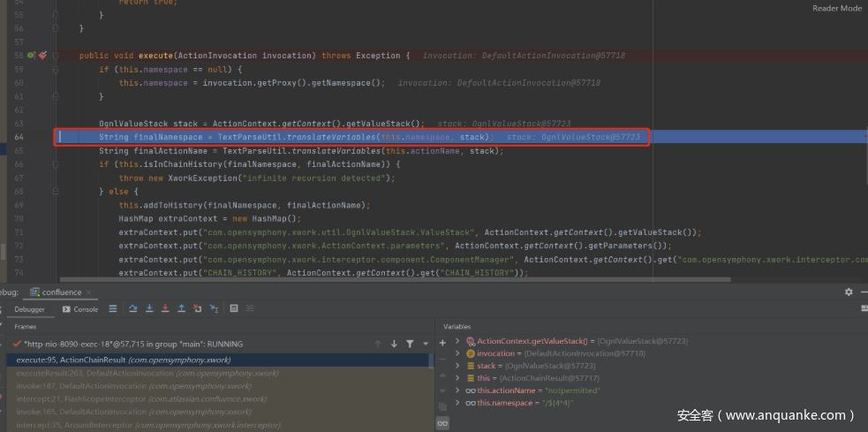
Task: Open the thread selector dropdown arrow
Action: tap(425, 344)
